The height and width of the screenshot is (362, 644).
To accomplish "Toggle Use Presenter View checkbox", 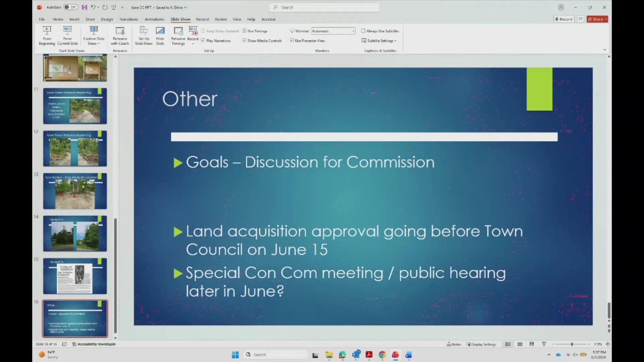I will 292,41.
